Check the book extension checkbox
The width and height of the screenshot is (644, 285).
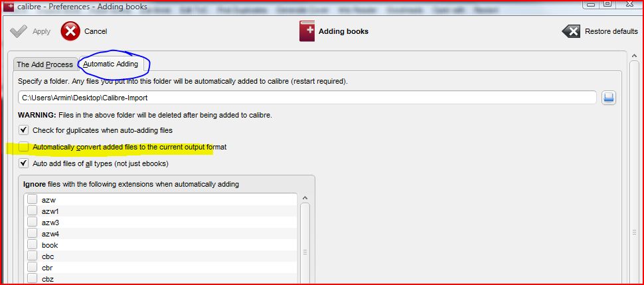click(32, 245)
